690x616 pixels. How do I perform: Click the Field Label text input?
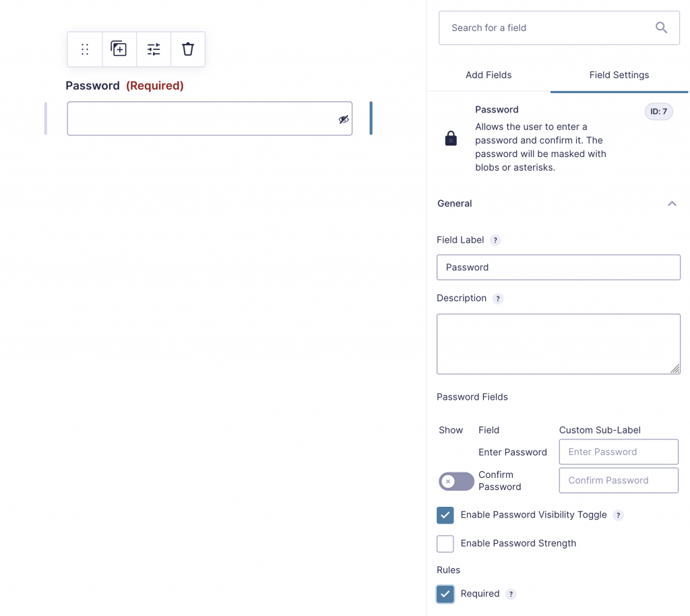click(559, 268)
